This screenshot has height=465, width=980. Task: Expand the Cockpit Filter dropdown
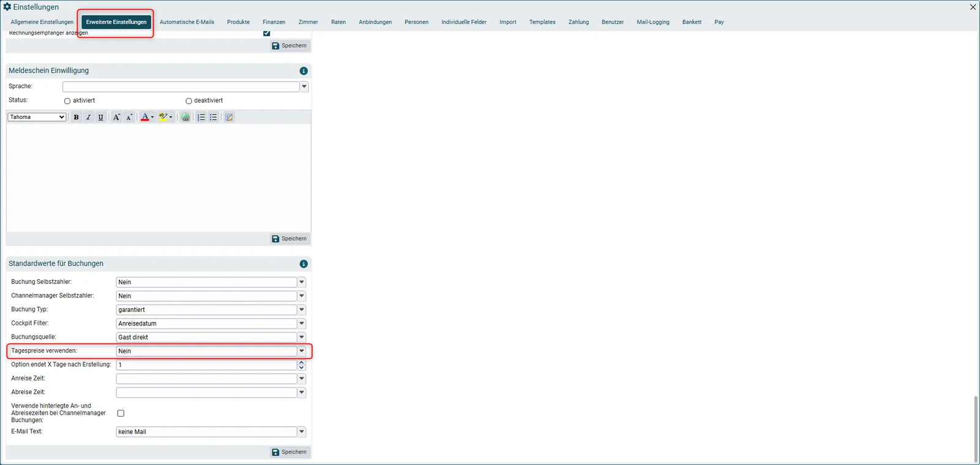[301, 323]
